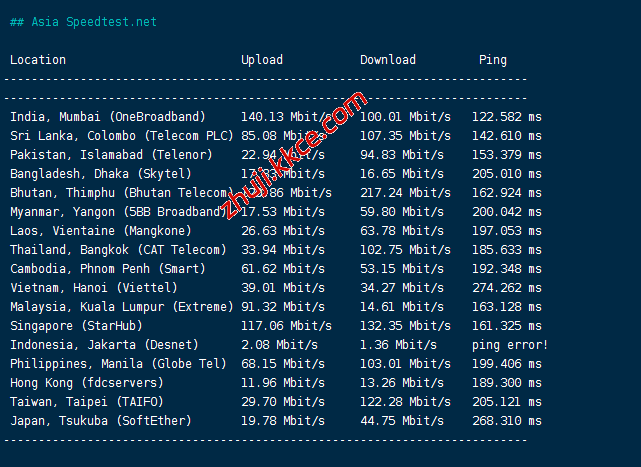The height and width of the screenshot is (467, 641).
Task: Click Thailand, Bangkok (CAT Telecom) text
Action: click(118, 250)
